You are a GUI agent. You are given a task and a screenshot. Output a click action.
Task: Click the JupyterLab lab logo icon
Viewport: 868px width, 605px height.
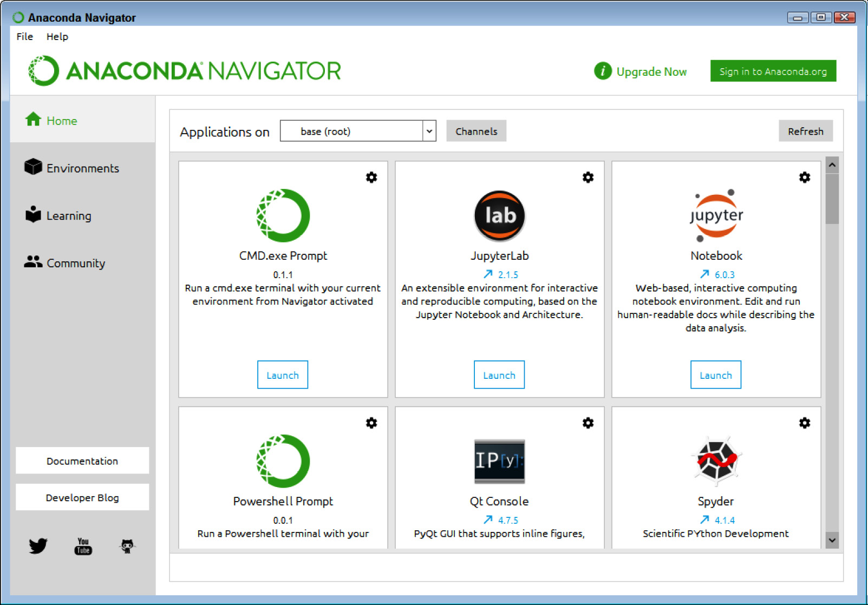coord(499,215)
